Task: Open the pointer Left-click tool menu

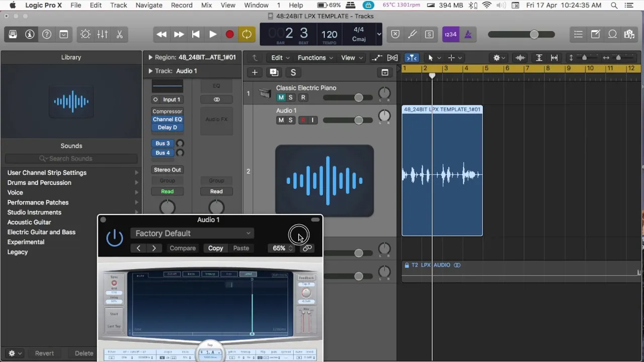Action: point(433,58)
